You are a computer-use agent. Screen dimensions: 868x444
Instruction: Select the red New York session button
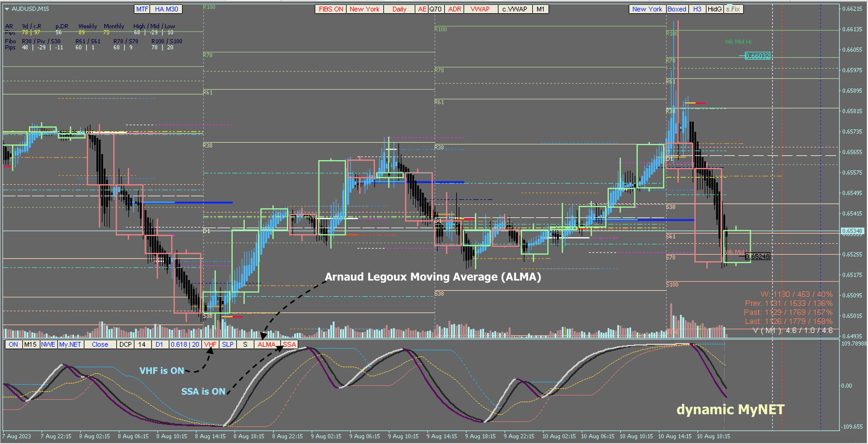tap(364, 9)
